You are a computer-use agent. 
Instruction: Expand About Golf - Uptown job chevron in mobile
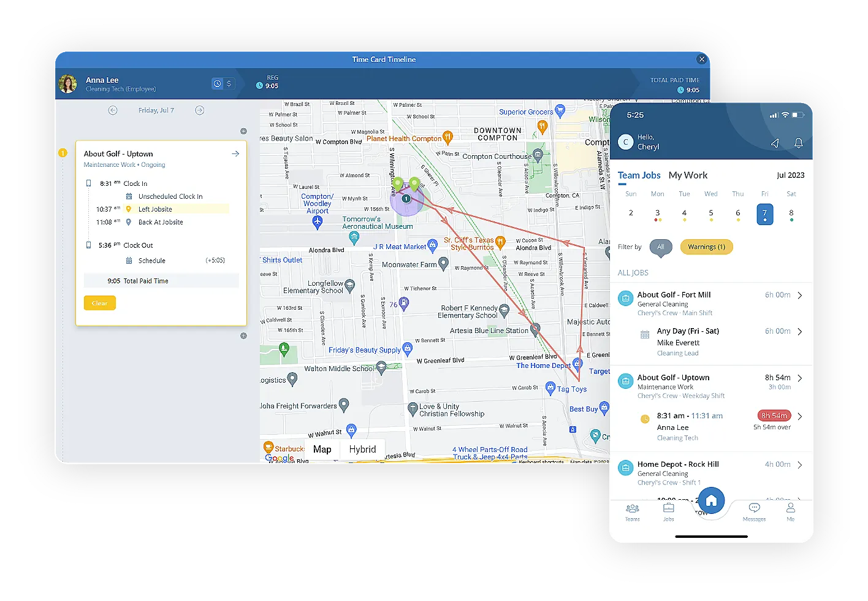800,378
